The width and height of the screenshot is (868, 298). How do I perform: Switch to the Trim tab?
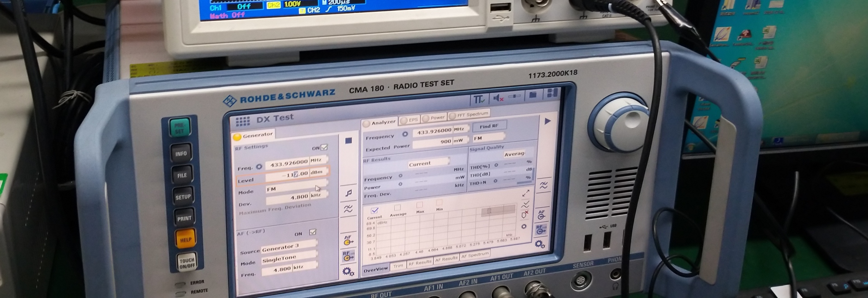pyautogui.click(x=398, y=265)
